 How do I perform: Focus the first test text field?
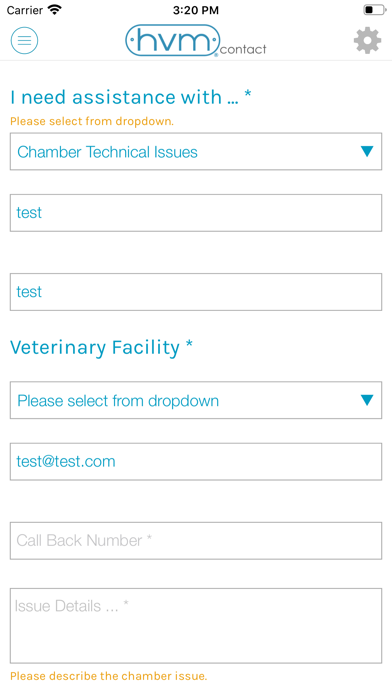click(196, 213)
